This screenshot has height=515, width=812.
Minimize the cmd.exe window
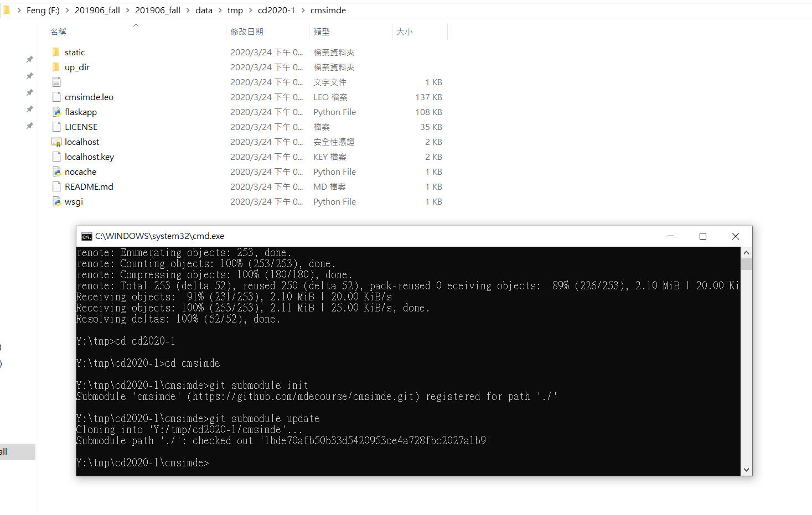pos(671,236)
